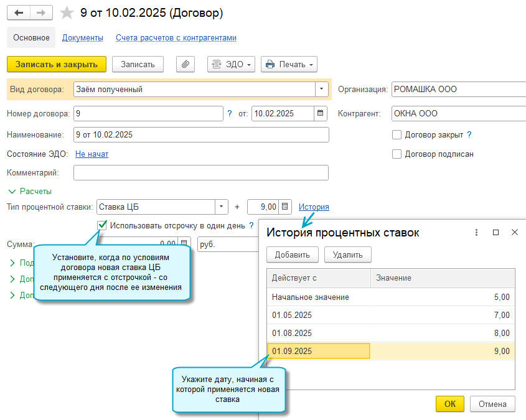The image size is (526, 420).
Task: Open calendar picker for contract date
Action: coord(321,114)
